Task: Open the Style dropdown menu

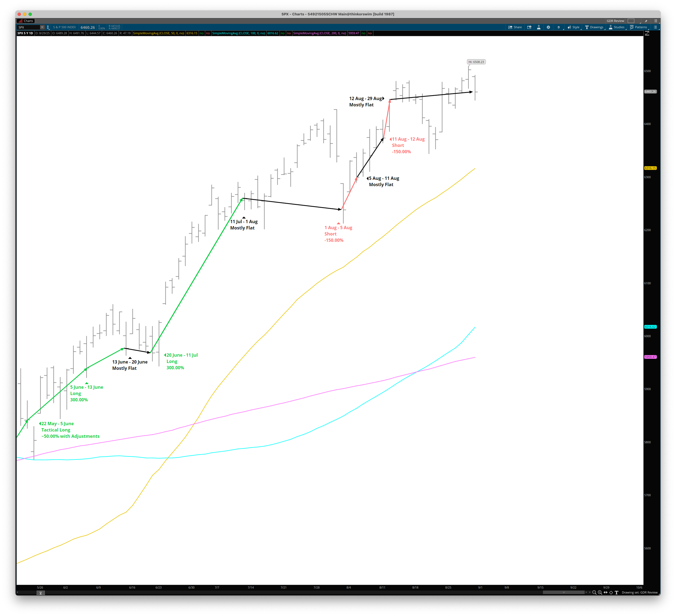Action: (573, 27)
